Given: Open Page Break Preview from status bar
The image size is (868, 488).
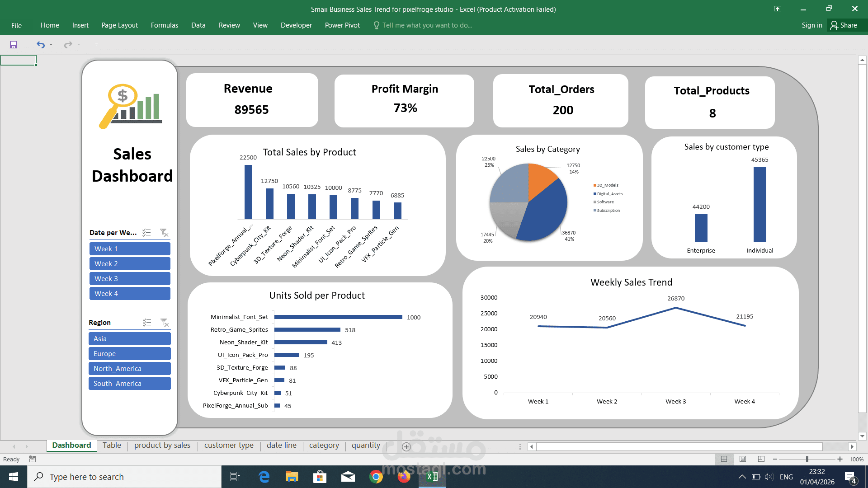Looking at the screenshot, I should tap(760, 459).
